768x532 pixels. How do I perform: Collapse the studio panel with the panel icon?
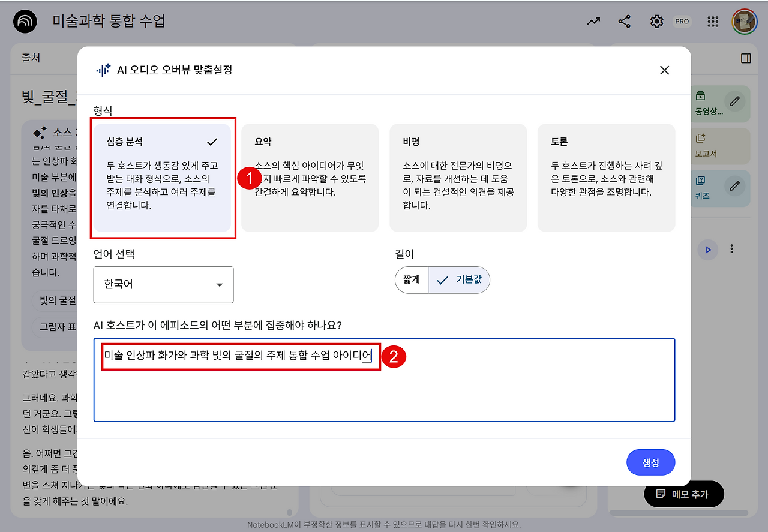pyautogui.click(x=746, y=58)
